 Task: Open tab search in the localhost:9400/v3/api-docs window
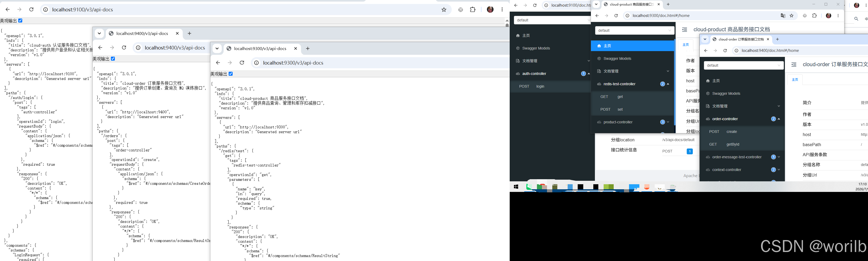point(100,33)
